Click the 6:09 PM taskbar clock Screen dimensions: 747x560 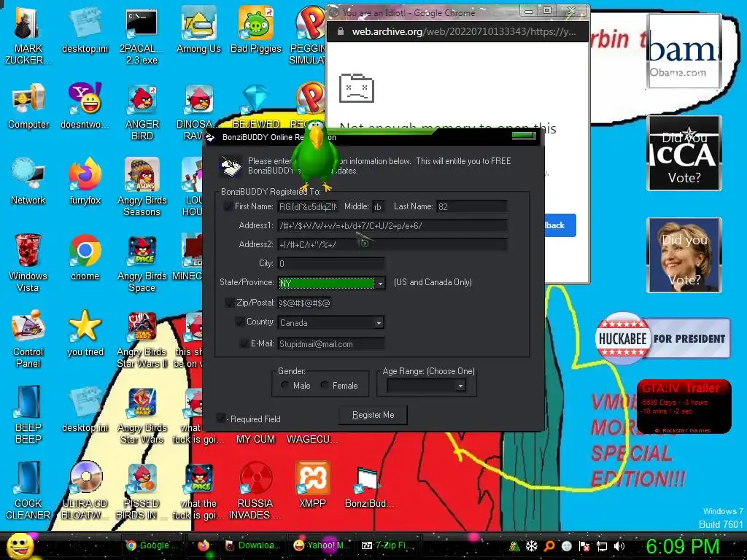(x=682, y=546)
